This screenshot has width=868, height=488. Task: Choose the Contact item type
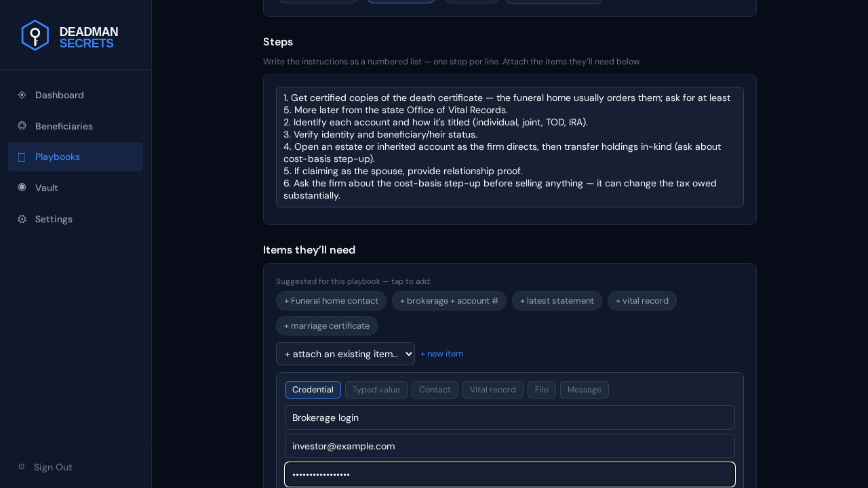[435, 390]
